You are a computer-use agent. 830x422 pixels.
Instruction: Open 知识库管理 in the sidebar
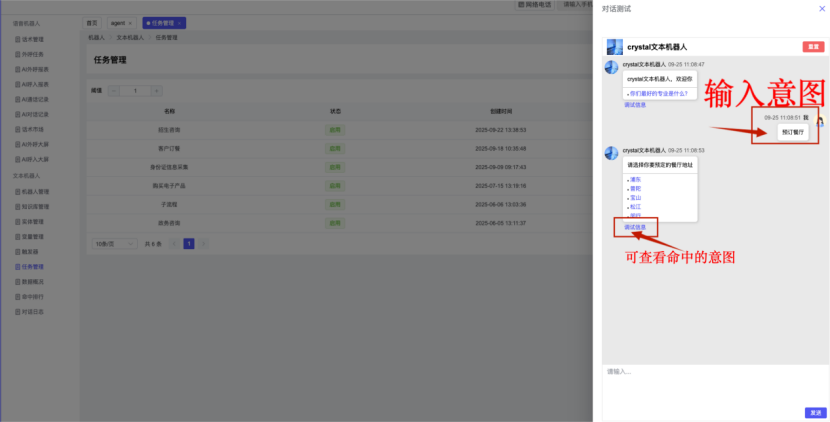coord(35,206)
